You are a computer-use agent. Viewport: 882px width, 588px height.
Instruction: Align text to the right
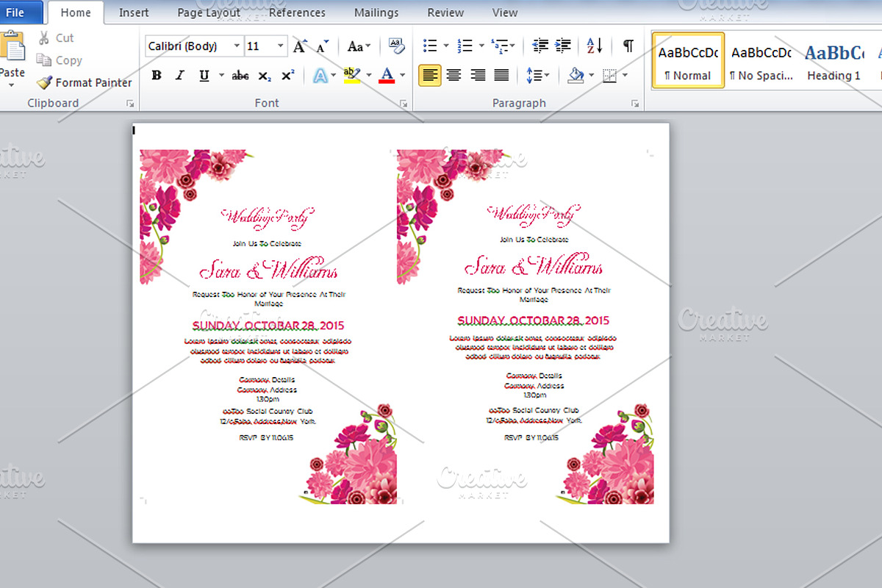(x=478, y=75)
